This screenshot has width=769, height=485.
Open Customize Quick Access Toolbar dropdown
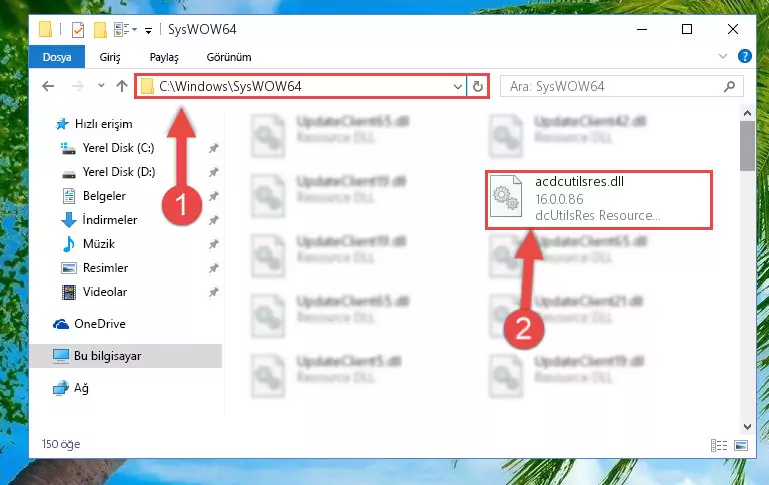(x=148, y=31)
